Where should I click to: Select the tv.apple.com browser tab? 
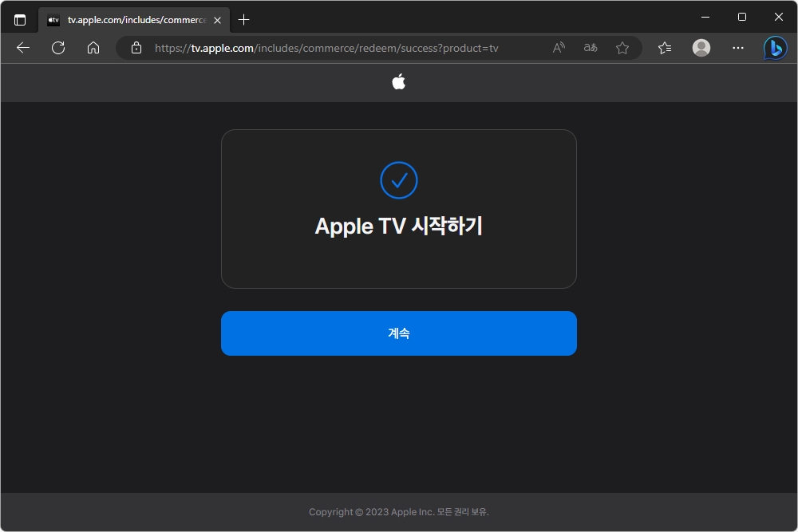pos(134,20)
